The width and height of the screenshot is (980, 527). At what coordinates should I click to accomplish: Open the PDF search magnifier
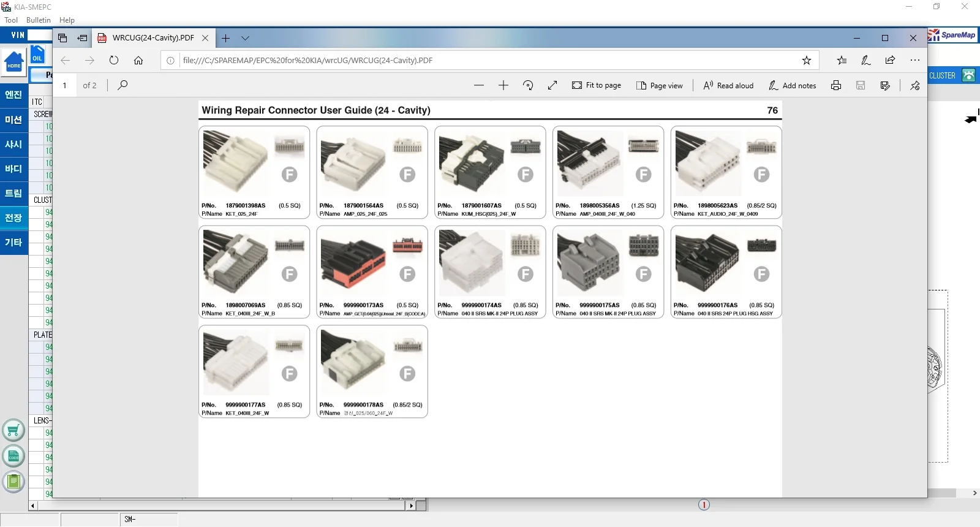(123, 85)
